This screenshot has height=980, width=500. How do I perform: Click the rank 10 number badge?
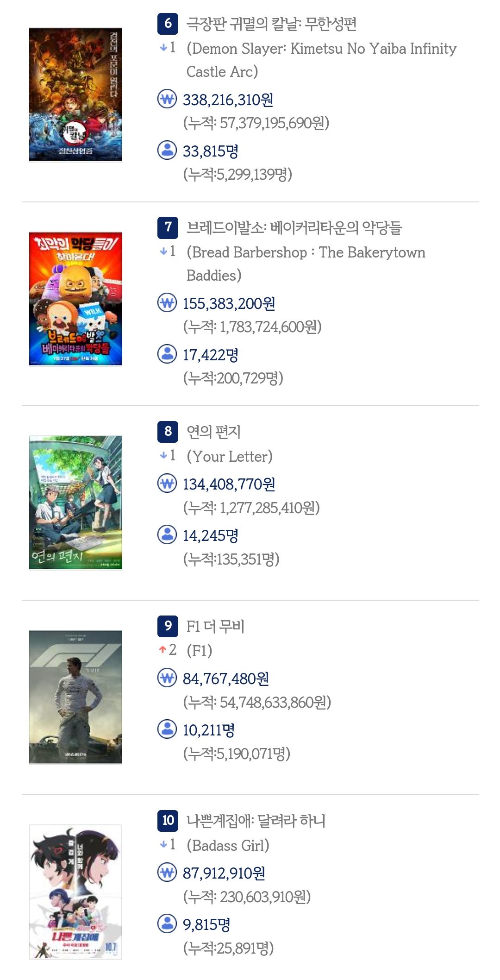[168, 820]
